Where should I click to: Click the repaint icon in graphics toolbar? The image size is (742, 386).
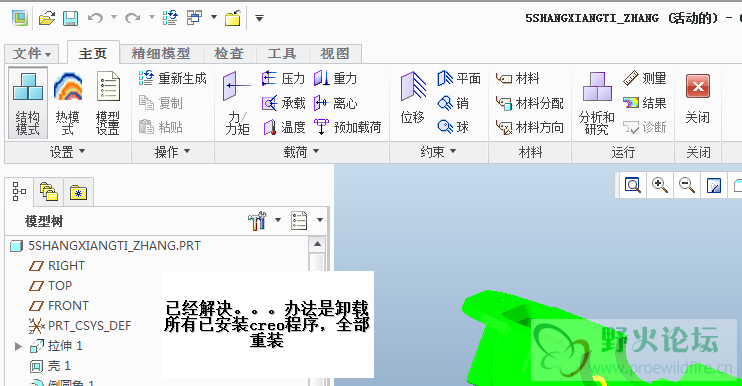coord(714,185)
